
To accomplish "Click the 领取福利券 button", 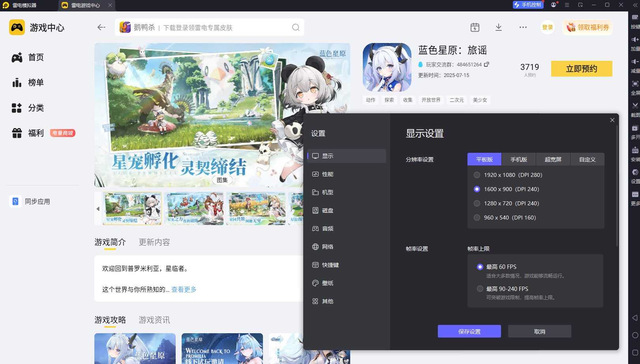I will point(587,27).
